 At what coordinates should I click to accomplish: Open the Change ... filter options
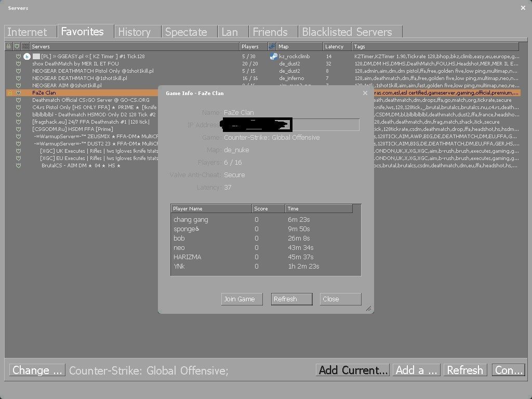point(36,370)
